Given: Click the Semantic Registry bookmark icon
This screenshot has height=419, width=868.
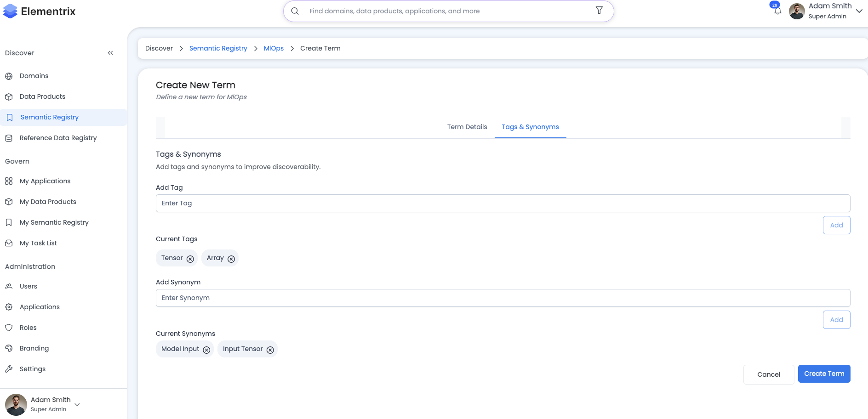Looking at the screenshot, I should tap(9, 117).
